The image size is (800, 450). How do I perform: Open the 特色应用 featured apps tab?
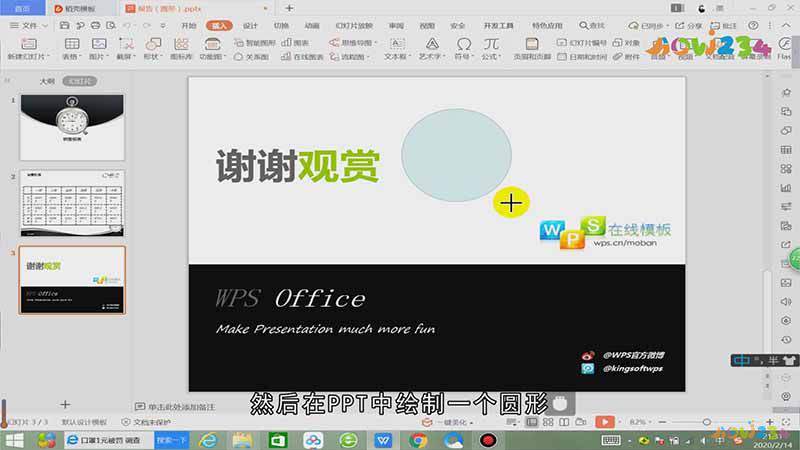pyautogui.click(x=546, y=25)
